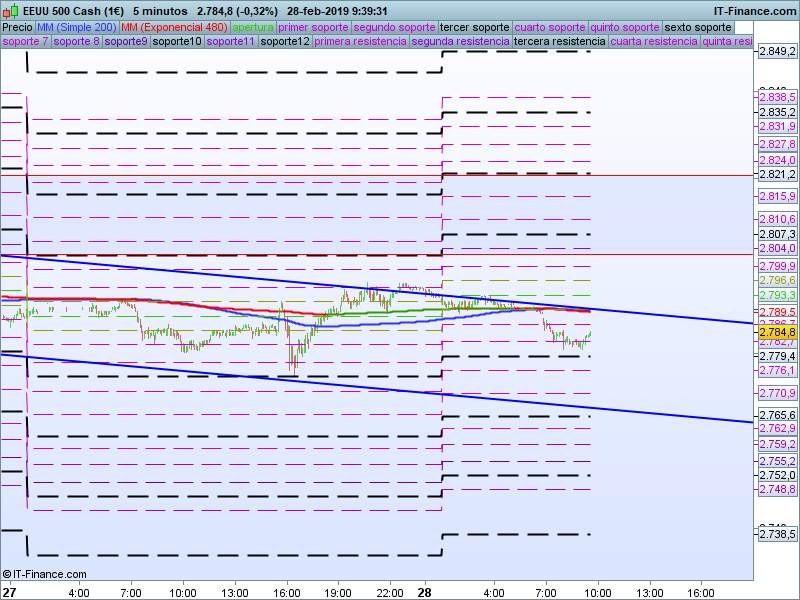Click the cuarta resistencia label
This screenshot has height=600, width=800.
click(654, 42)
